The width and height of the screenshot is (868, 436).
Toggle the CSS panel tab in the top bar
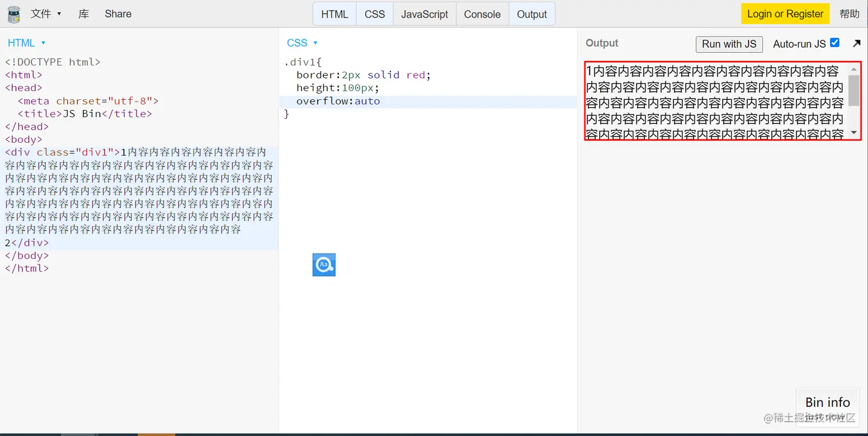[x=375, y=14]
